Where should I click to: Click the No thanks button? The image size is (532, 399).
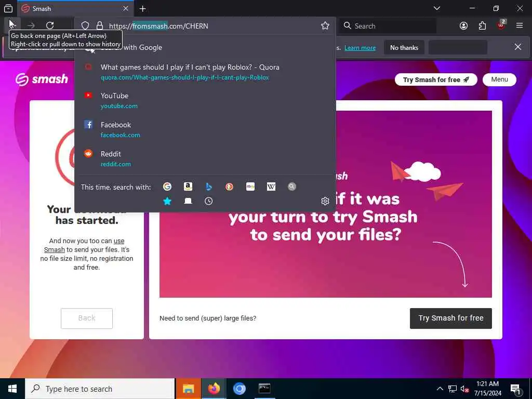pyautogui.click(x=404, y=47)
